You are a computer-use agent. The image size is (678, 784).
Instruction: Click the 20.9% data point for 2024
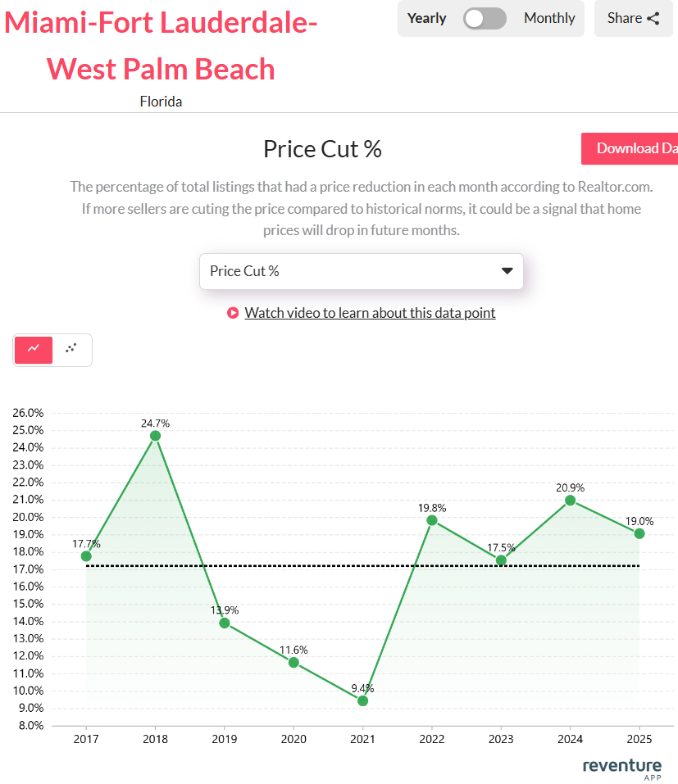pyautogui.click(x=570, y=500)
